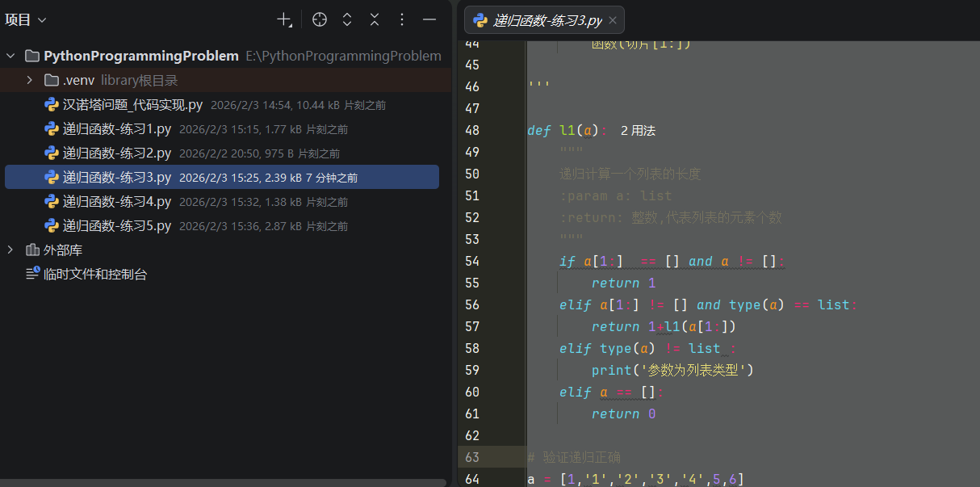
Task: Click the 2 用法 usages hint
Action: tap(638, 130)
